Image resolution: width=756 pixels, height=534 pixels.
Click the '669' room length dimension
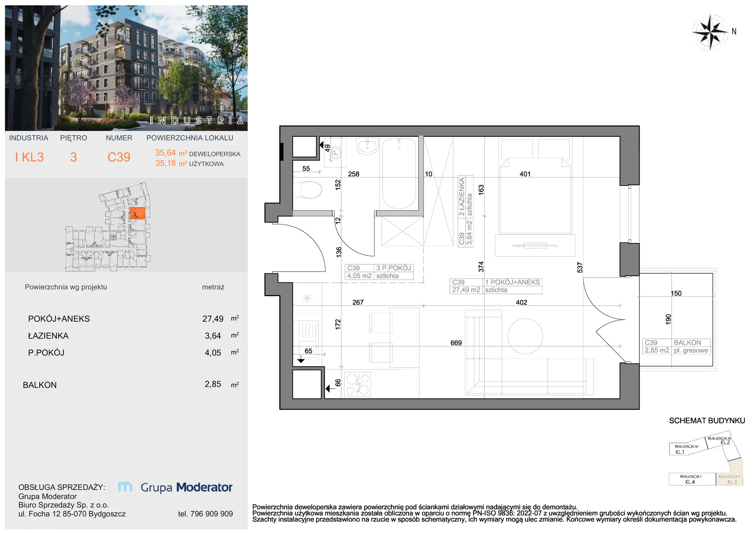pos(456,343)
